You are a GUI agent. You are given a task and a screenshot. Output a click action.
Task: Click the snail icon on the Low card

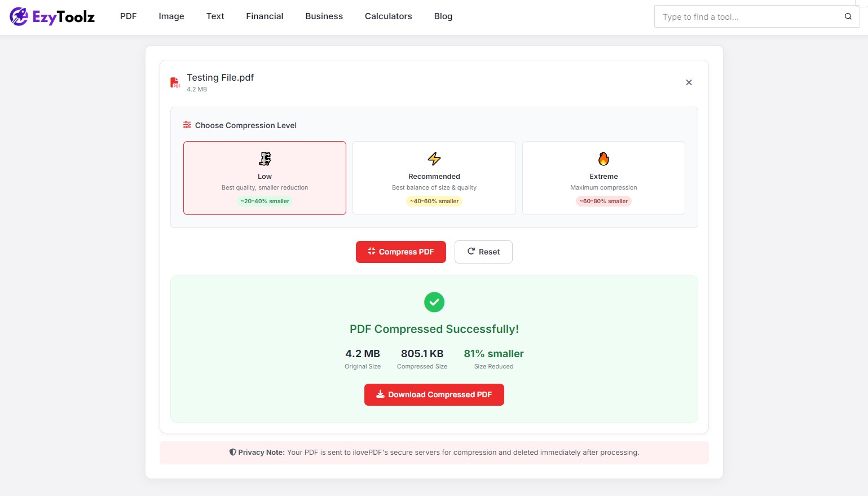(265, 159)
